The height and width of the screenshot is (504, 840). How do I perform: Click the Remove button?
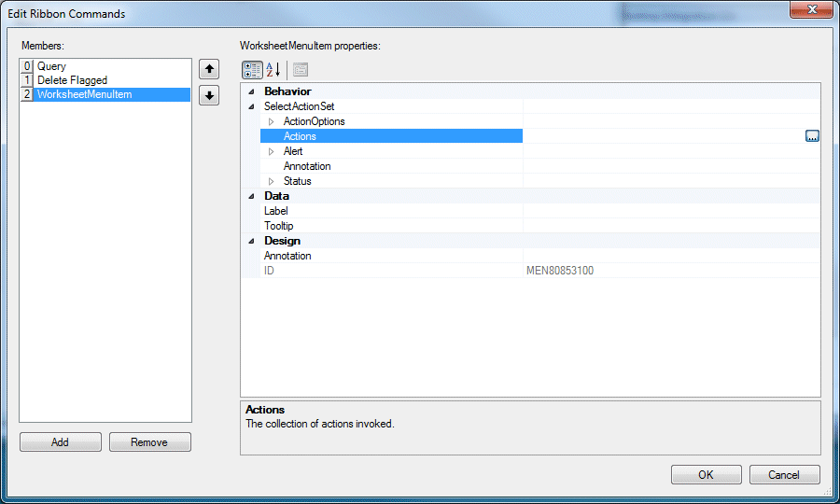[x=149, y=441]
